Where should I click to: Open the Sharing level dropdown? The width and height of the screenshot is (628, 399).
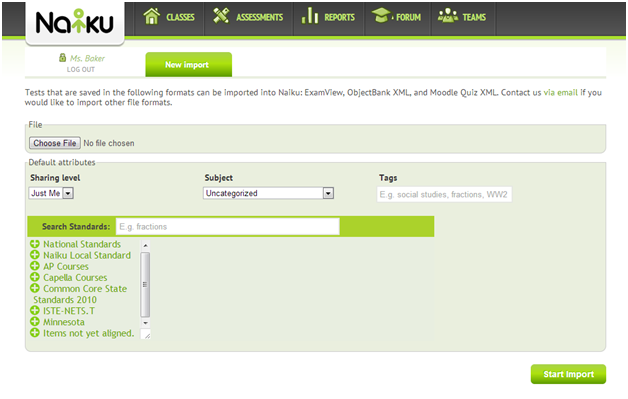(51, 193)
